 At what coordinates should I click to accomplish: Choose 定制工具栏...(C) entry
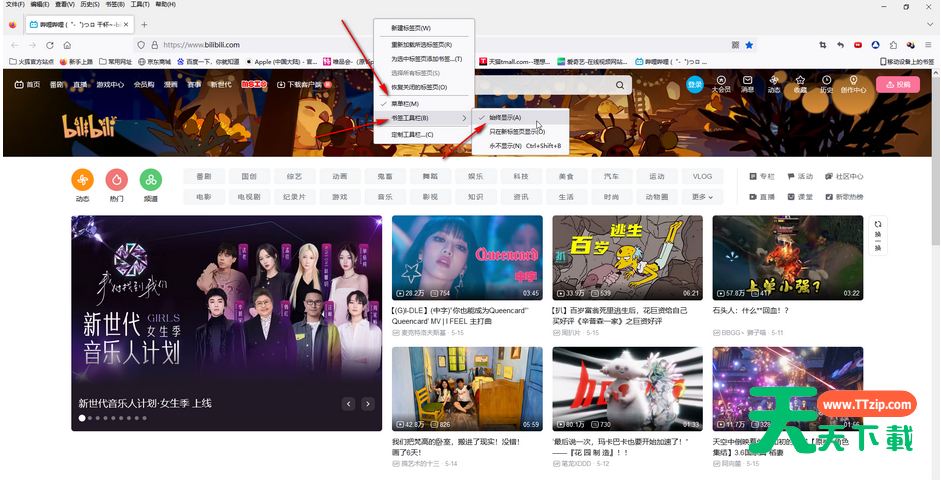(x=424, y=134)
